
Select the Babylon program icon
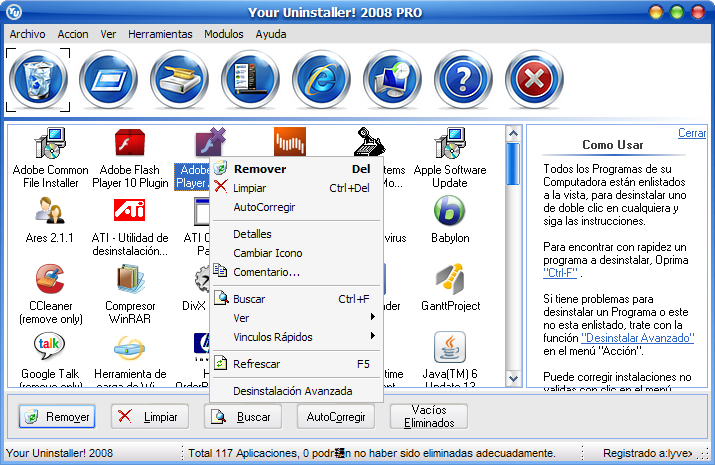coord(448,211)
